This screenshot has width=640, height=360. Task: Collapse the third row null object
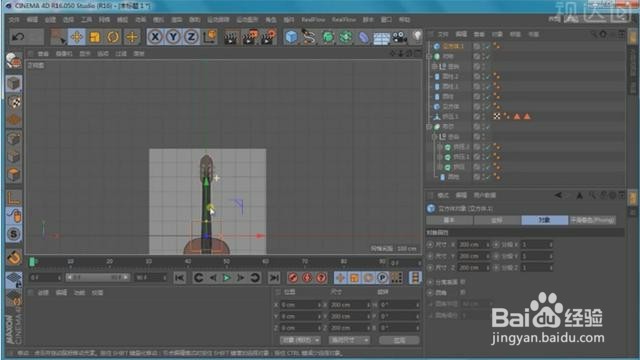click(x=434, y=67)
